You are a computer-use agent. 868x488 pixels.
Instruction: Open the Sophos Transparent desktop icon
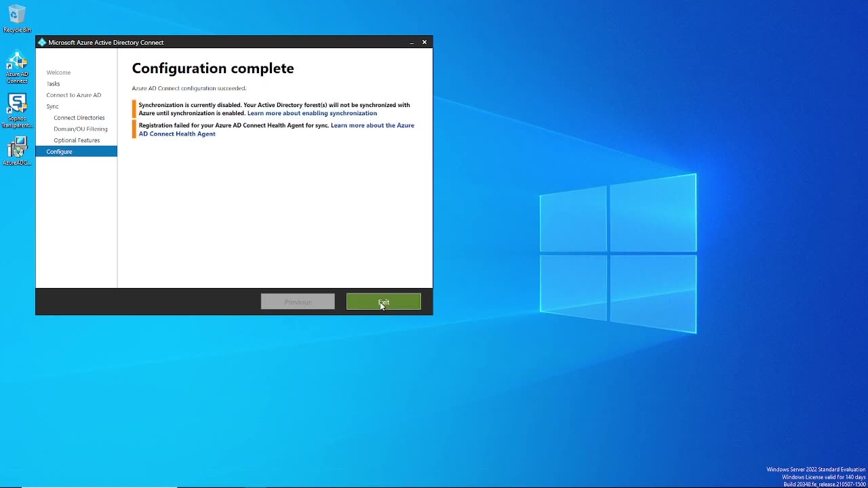click(x=17, y=110)
